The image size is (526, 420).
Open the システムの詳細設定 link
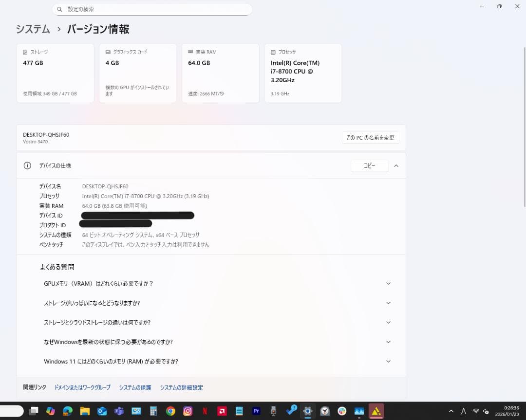pyautogui.click(x=181, y=387)
